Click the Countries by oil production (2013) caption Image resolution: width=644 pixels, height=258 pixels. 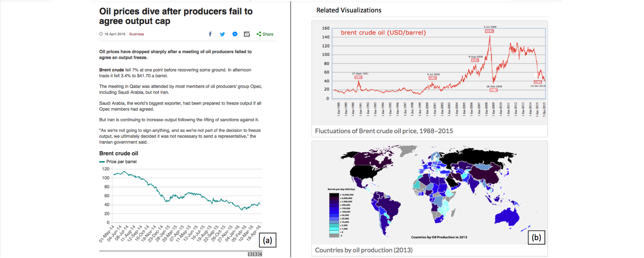tap(364, 250)
